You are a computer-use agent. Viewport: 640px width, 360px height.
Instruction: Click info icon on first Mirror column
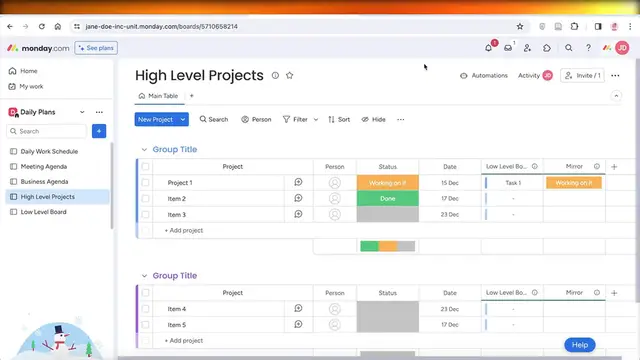(597, 166)
